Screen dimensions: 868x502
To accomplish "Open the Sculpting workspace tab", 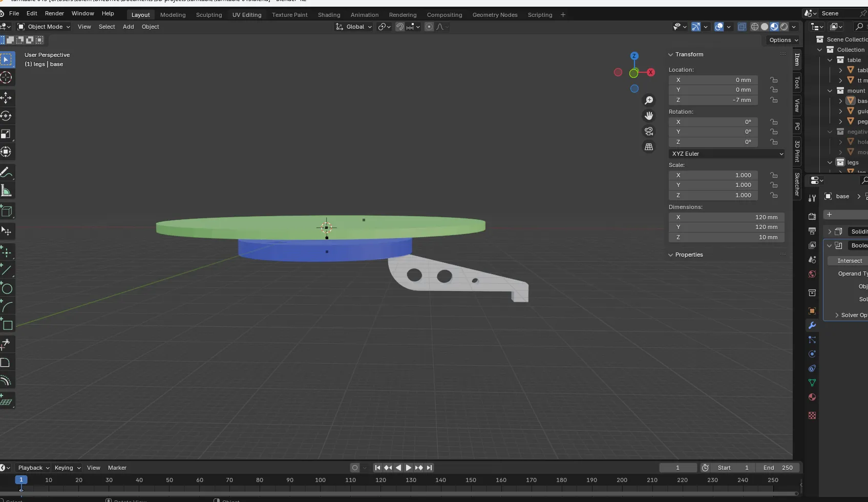I will point(209,15).
